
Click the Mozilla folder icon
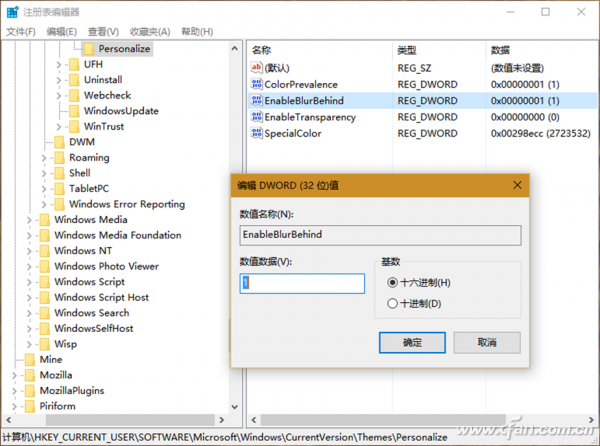pos(30,375)
